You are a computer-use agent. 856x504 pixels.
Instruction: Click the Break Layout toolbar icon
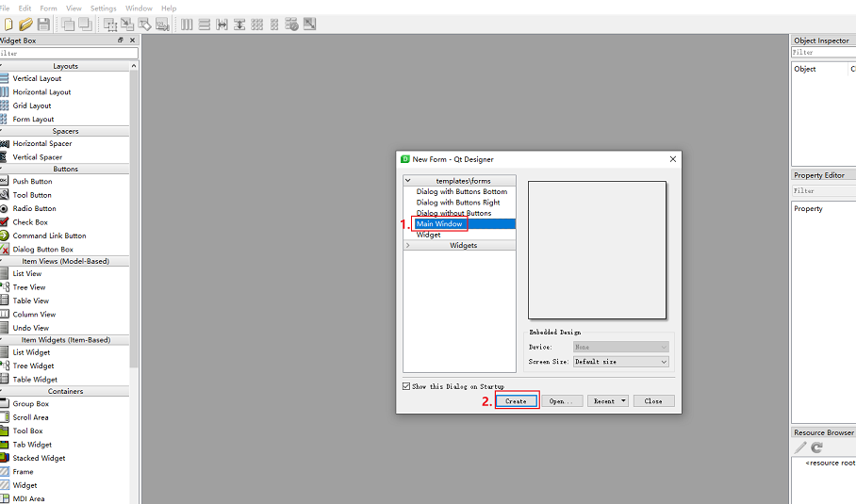pyautogui.click(x=291, y=24)
